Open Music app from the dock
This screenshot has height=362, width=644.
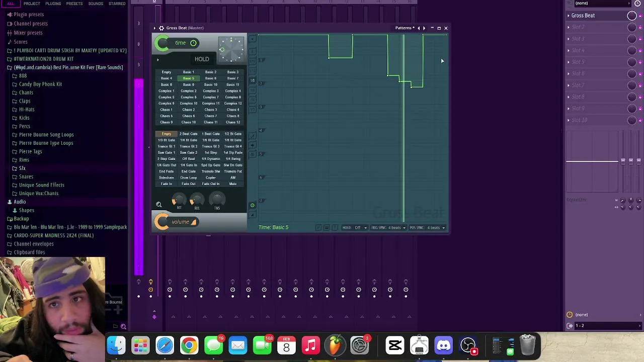pos(311,345)
